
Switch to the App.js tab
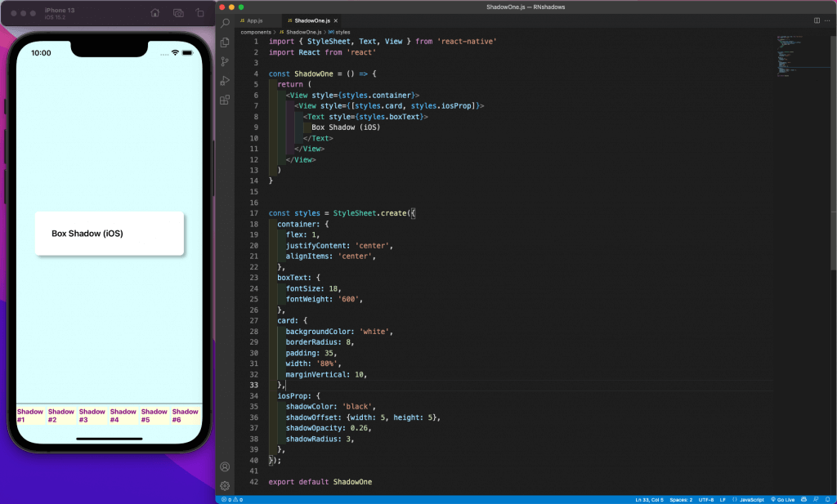click(x=255, y=20)
